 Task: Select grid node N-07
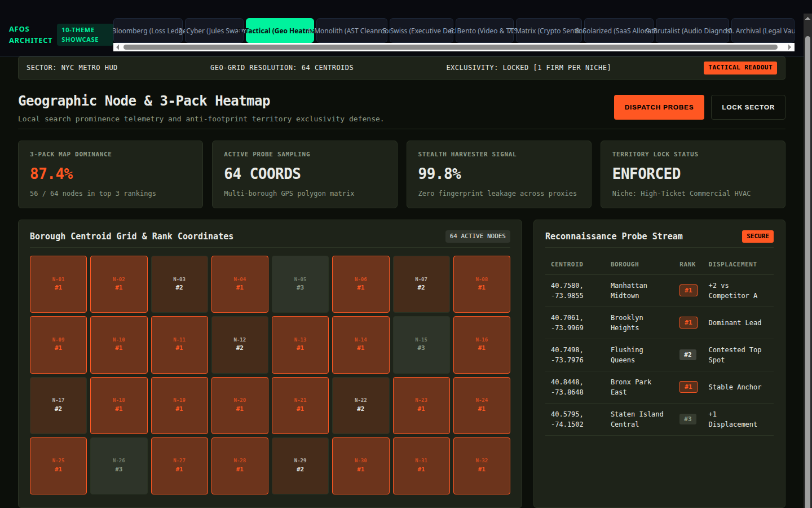(x=421, y=284)
